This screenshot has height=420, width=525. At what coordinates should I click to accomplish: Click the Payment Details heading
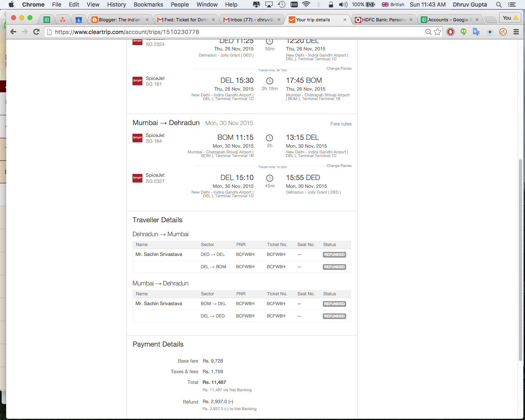(158, 344)
